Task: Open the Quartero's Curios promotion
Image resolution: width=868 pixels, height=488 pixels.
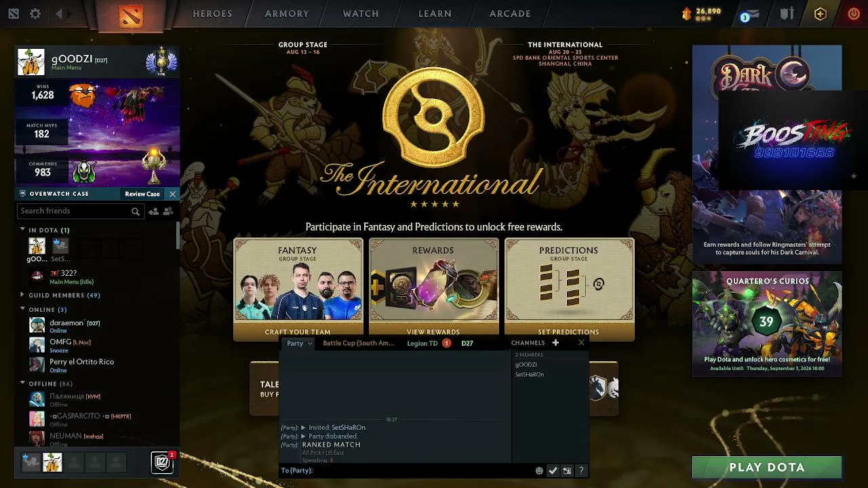Action: click(x=767, y=323)
